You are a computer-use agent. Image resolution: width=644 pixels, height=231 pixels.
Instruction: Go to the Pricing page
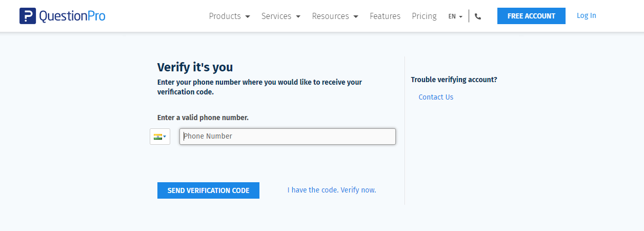click(x=424, y=16)
